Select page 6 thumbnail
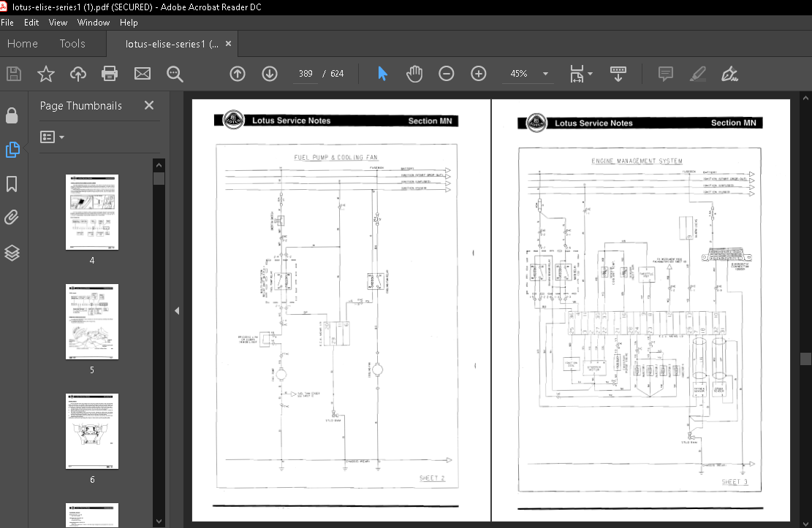The height and width of the screenshot is (528, 812). coord(92,431)
